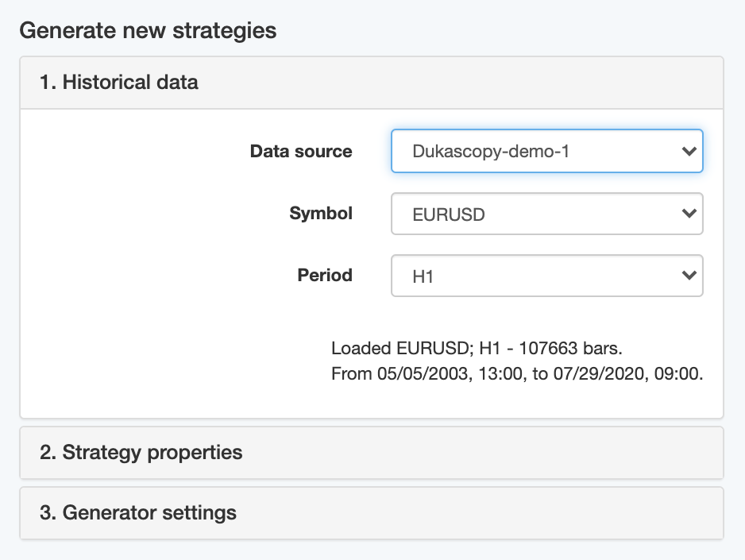Click the Period field label
745x560 pixels.
click(325, 275)
